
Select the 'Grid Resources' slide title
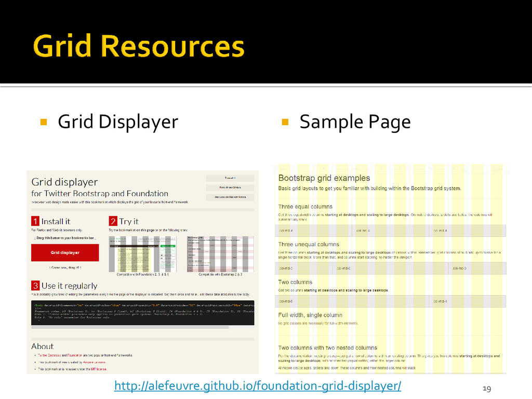[139, 46]
